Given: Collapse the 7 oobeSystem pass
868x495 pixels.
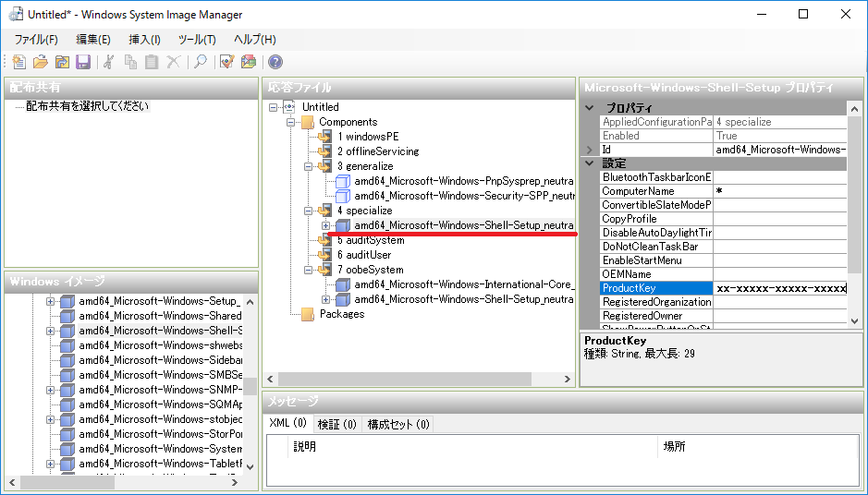Looking at the screenshot, I should coord(309,270).
